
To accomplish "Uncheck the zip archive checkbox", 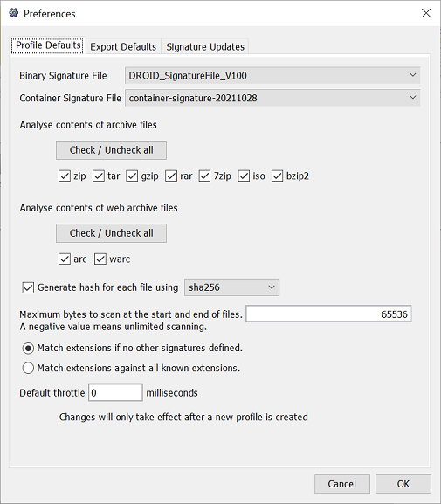I will 65,176.
